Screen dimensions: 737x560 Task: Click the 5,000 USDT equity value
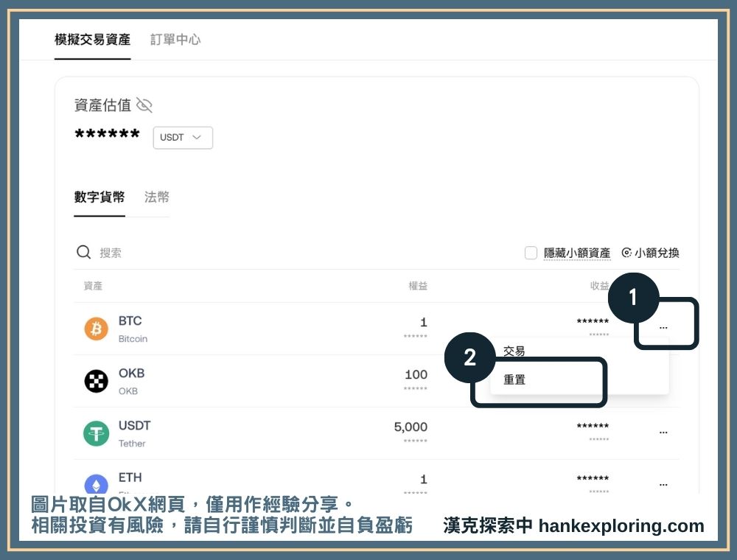(x=411, y=427)
